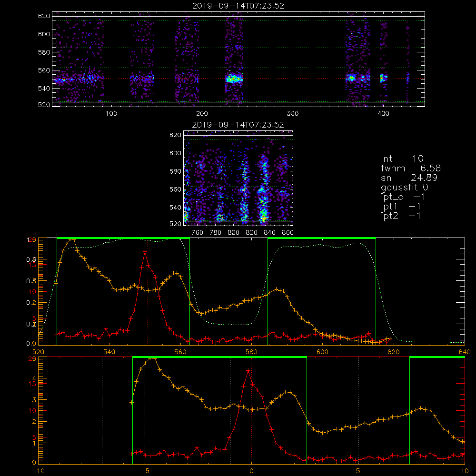
Task: Click x-axis label 400 on top spectrogram
Action: [383, 113]
